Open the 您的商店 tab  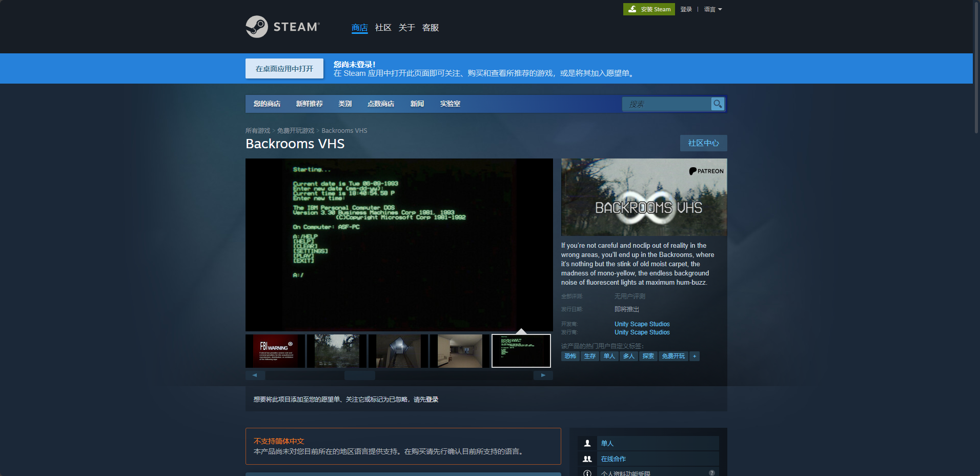[267, 104]
